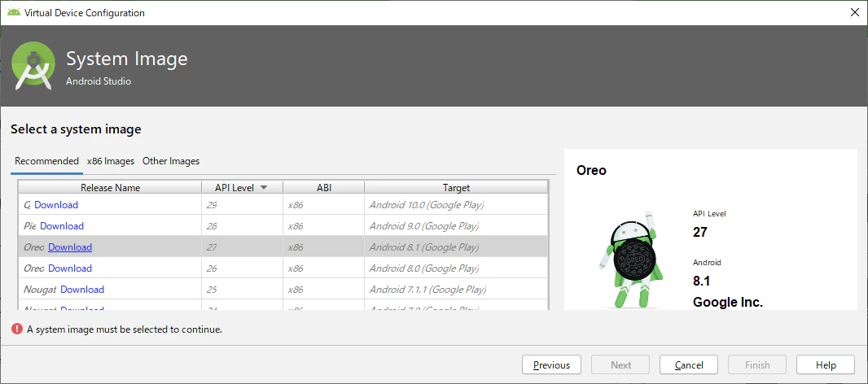Image resolution: width=868 pixels, height=384 pixels.
Task: Open the Other Images tab
Action: [171, 161]
